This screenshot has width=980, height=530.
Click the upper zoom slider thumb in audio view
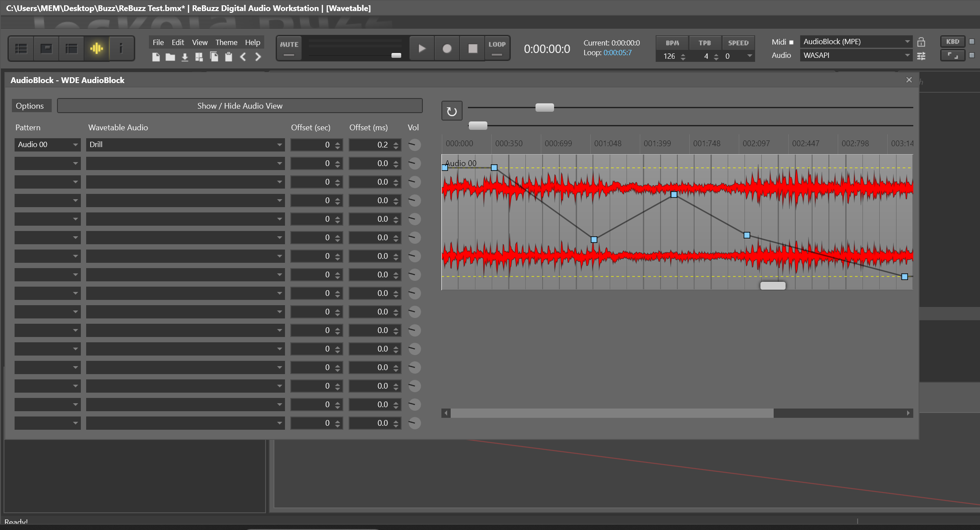coord(545,107)
